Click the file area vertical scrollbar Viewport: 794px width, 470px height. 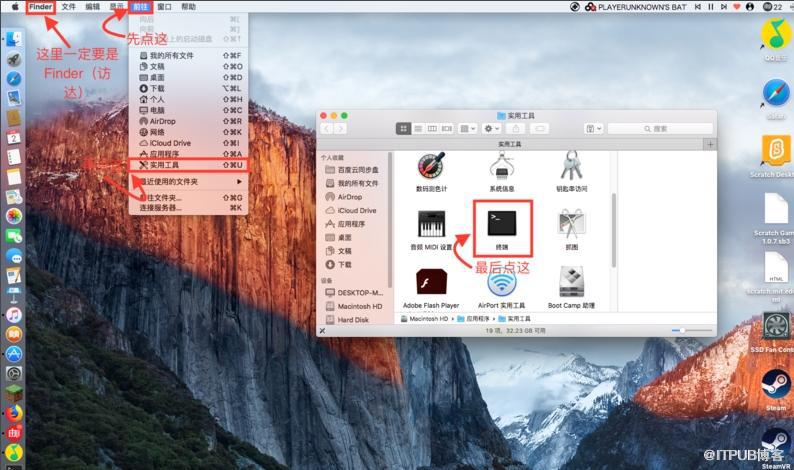pos(614,230)
